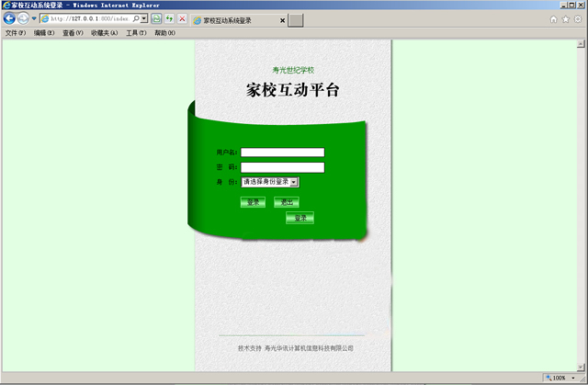Click the 登录 button beside 退出
This screenshot has width=588, height=385.
tap(254, 202)
